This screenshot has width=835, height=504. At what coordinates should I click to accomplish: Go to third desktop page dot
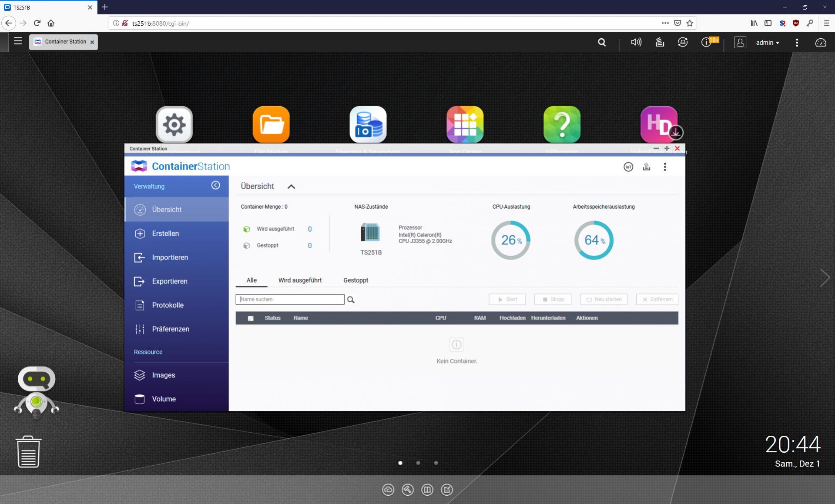click(436, 463)
